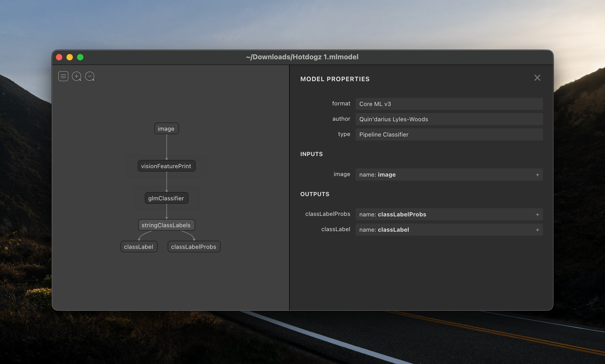The width and height of the screenshot is (605, 364).
Task: Click the green full screen window button
Action: click(x=80, y=57)
